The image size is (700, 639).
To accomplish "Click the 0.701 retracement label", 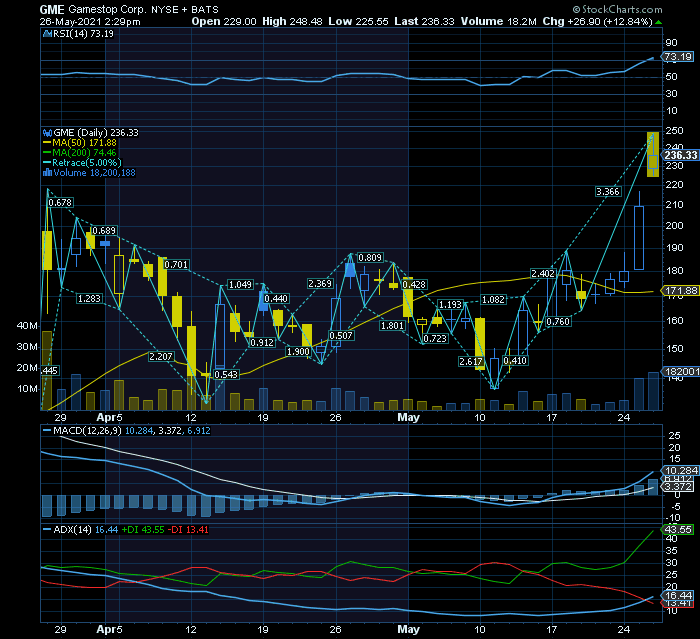I will click(176, 264).
